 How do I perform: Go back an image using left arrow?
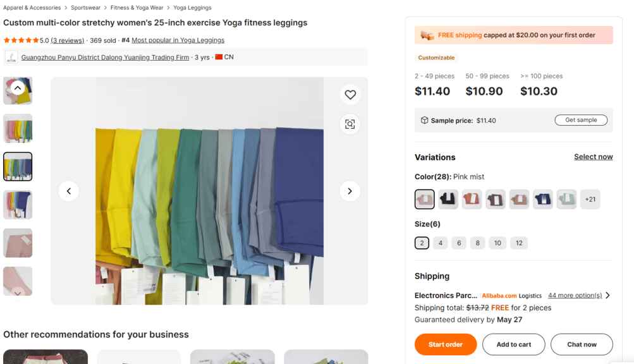pos(69,191)
